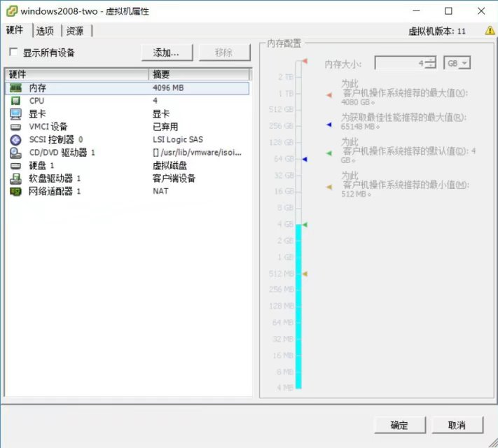
Task: Click the LSI Logic SAS summary
Action: [x=178, y=140]
